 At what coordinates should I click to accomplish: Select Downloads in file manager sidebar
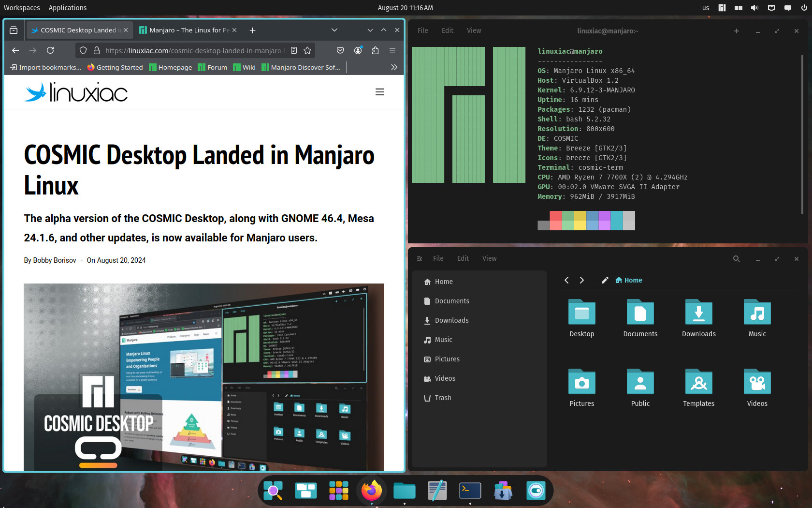click(x=479, y=320)
